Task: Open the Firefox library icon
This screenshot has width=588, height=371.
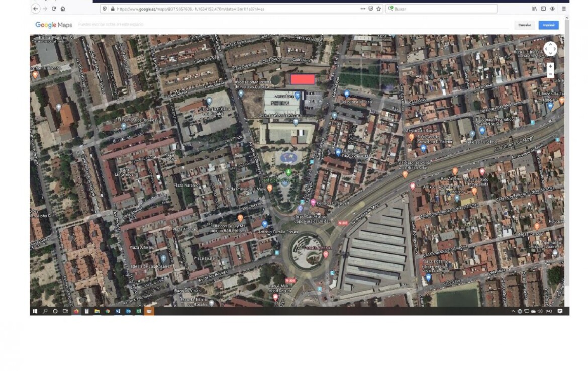Action: point(534,9)
